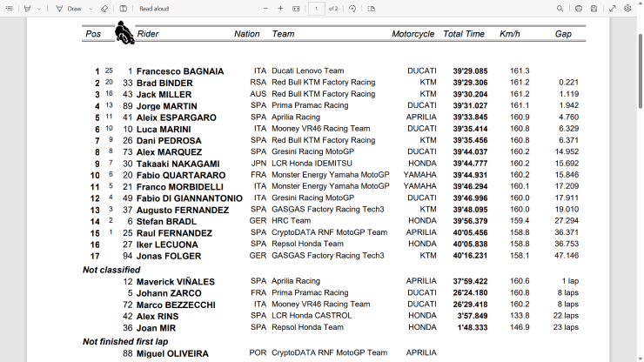Click rider name 'Augusto FERNANDEZ'

[x=183, y=210]
